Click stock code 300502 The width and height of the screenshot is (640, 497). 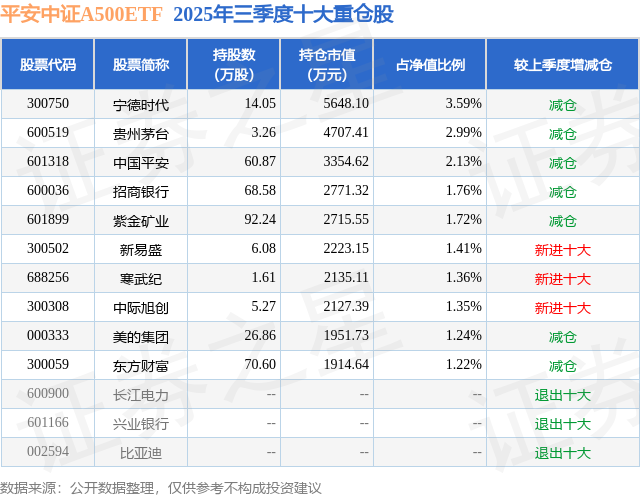point(48,248)
